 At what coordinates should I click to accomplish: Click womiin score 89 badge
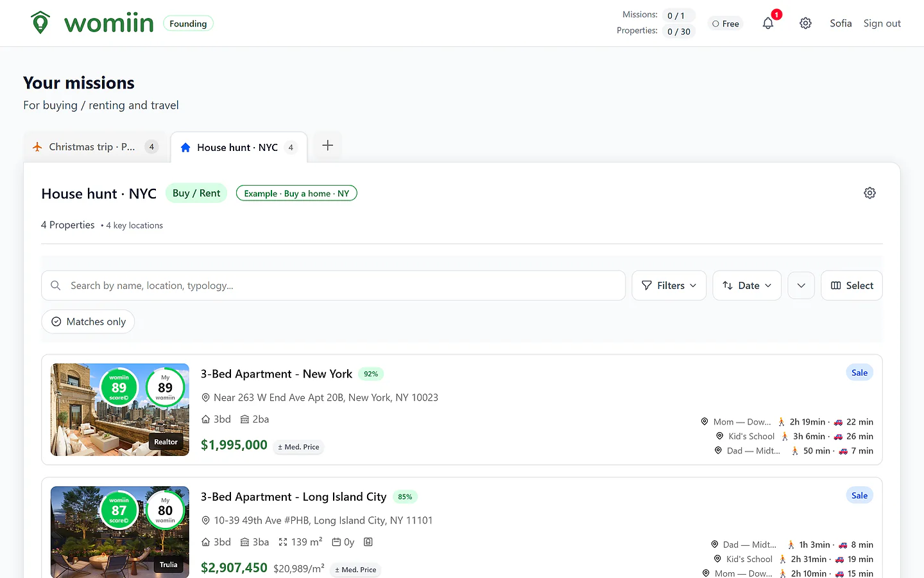(119, 387)
